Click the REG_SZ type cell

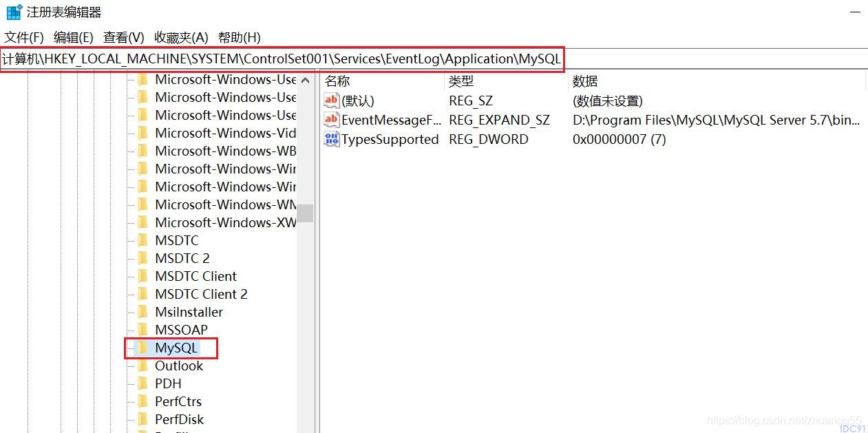[x=471, y=101]
